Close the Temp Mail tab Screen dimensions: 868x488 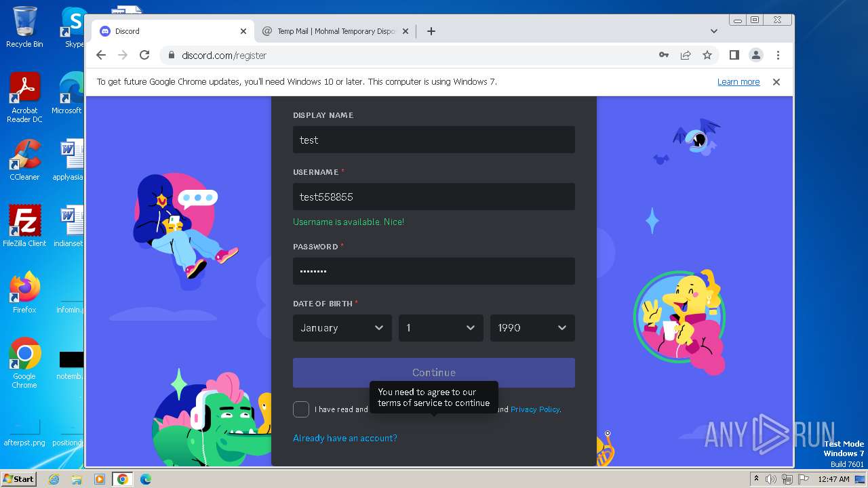[x=406, y=31]
